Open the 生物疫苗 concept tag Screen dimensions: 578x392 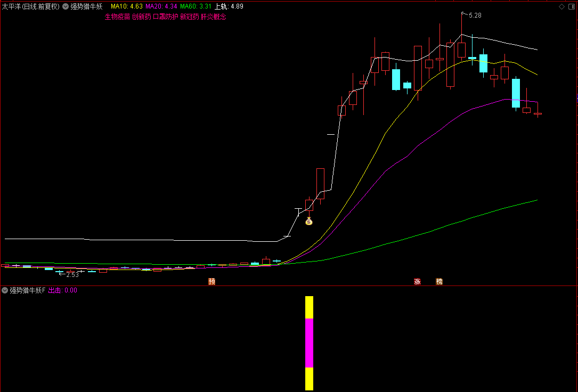coord(117,17)
